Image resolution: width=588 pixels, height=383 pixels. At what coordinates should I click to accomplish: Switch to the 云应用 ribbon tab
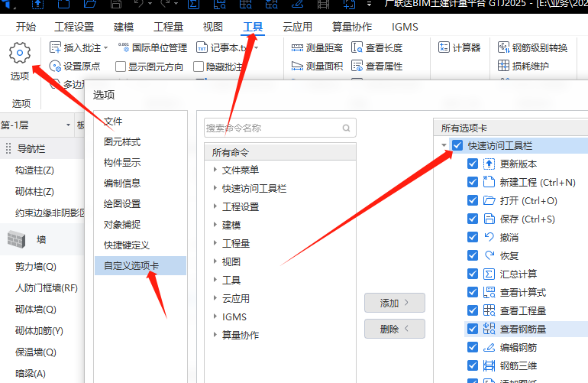tap(297, 27)
